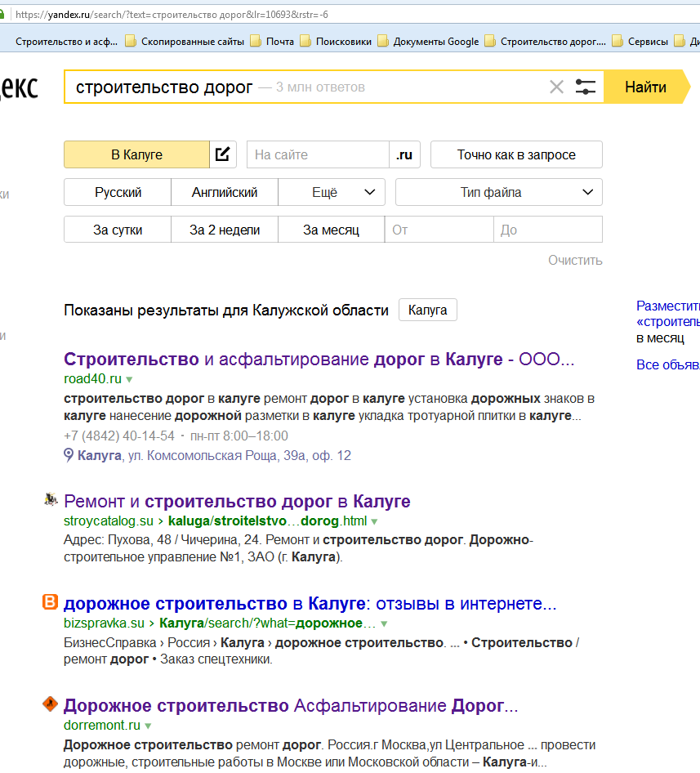The image size is (700, 773).
Task: Select the За сутки time filter
Action: (x=118, y=230)
